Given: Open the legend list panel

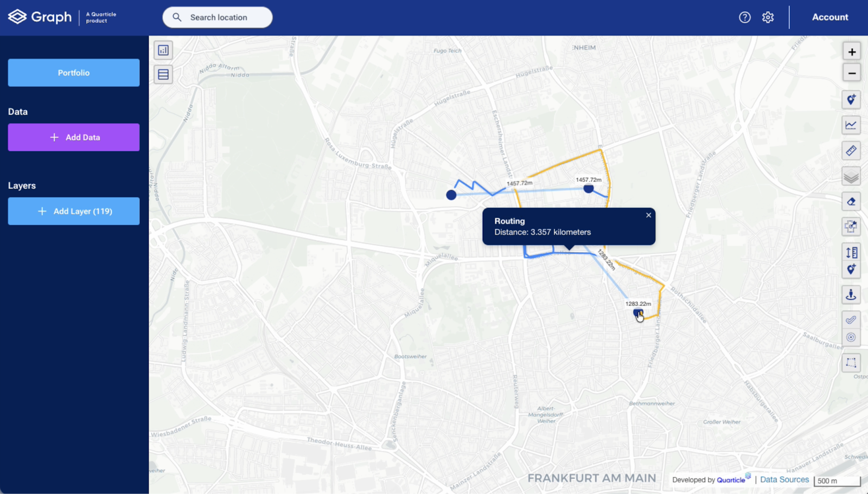Looking at the screenshot, I should [163, 74].
